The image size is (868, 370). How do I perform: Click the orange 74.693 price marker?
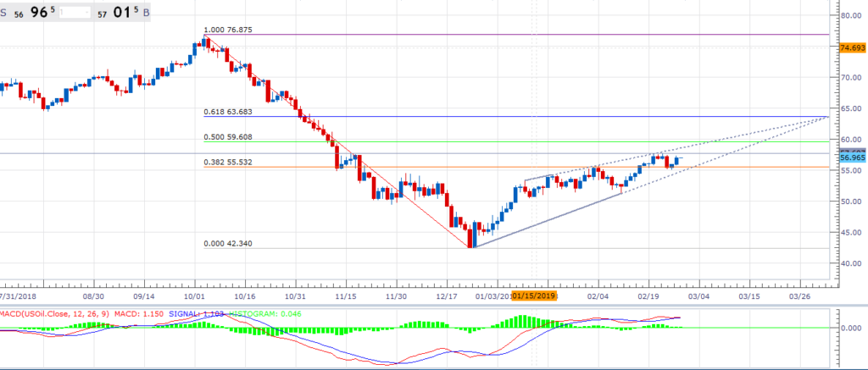[850, 48]
